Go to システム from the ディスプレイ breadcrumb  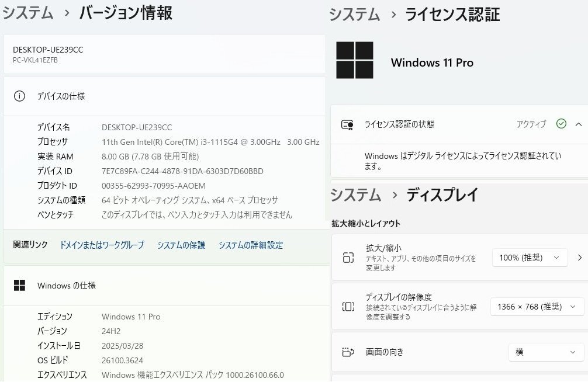tap(355, 195)
